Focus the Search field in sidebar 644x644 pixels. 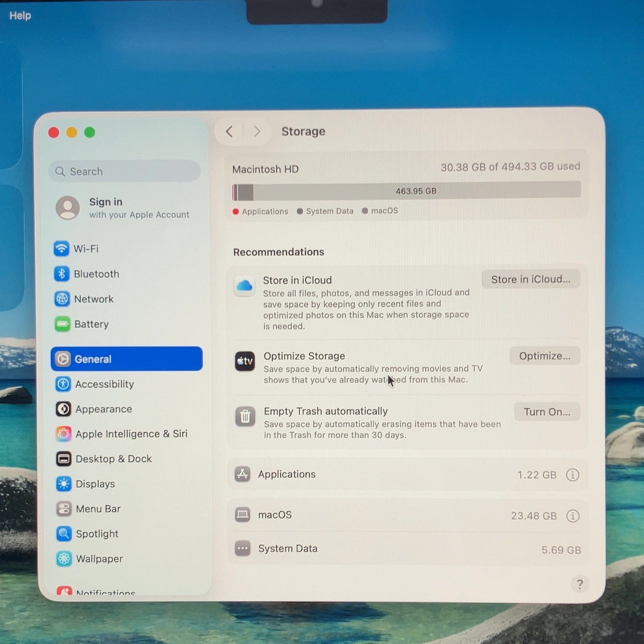[124, 172]
